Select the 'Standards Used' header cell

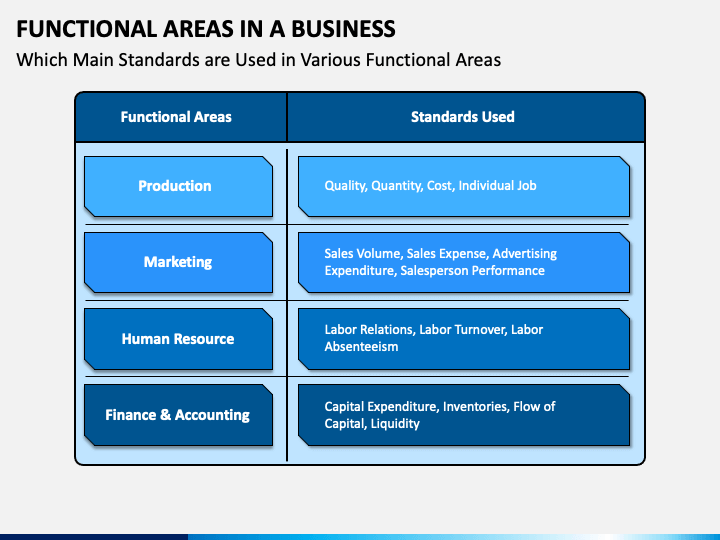466,117
